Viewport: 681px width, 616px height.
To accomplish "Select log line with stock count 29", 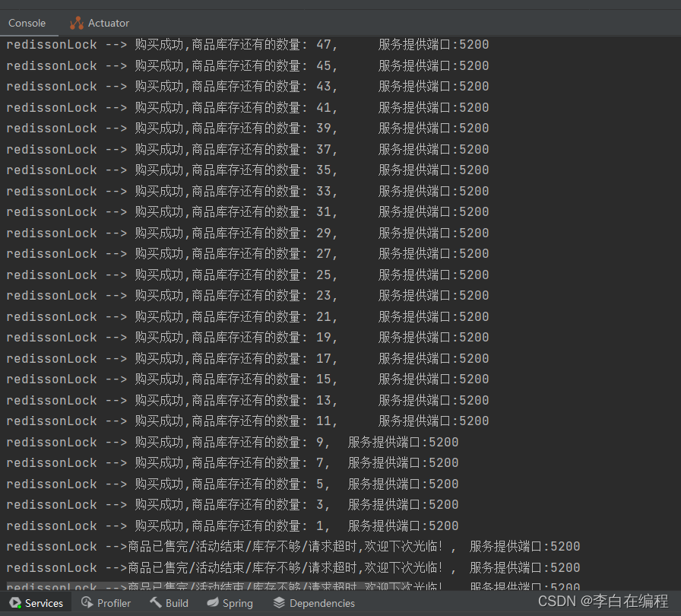I will (x=248, y=233).
